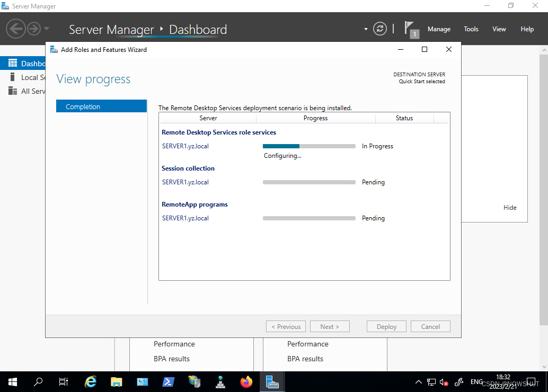Show hidden tray icons chevron
Screen dimensions: 548x392
[x=418, y=382]
